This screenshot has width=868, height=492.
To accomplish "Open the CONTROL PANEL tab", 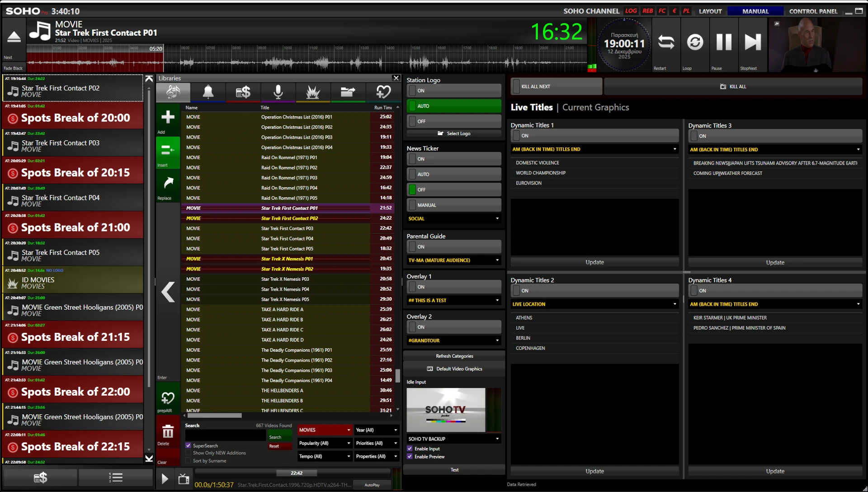I will [813, 11].
